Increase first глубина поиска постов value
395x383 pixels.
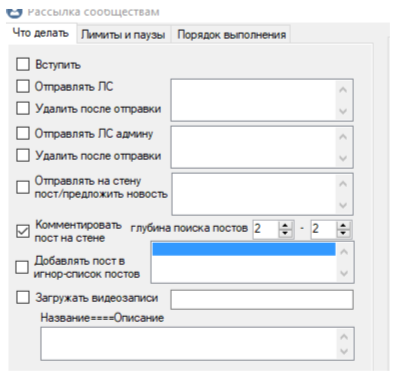pos(285,226)
